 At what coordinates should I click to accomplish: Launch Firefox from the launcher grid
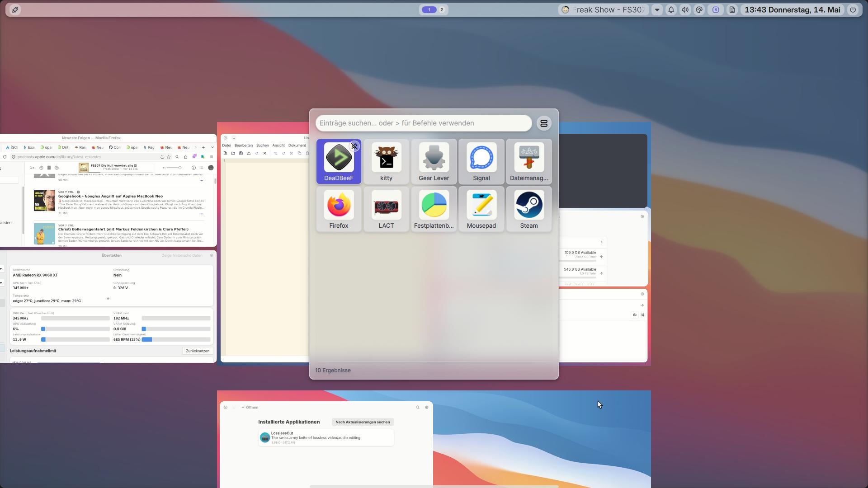339,209
